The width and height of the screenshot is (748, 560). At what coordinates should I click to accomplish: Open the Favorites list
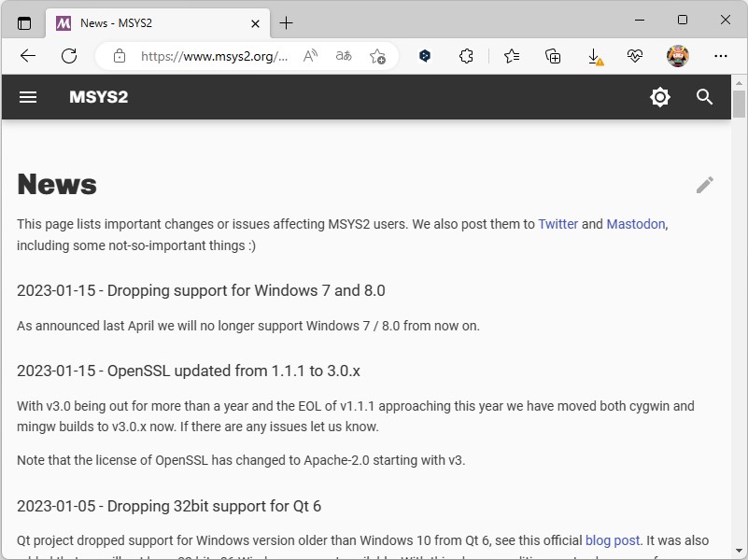511,56
